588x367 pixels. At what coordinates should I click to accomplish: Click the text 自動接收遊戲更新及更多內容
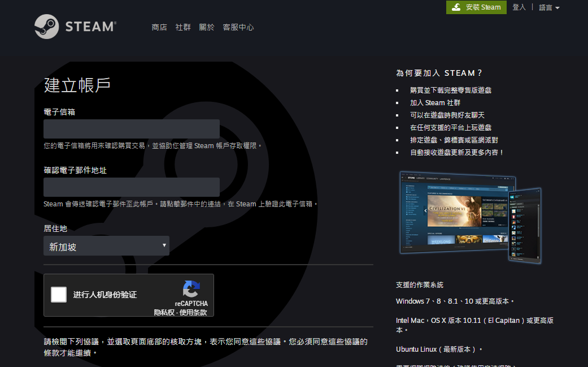click(x=457, y=152)
